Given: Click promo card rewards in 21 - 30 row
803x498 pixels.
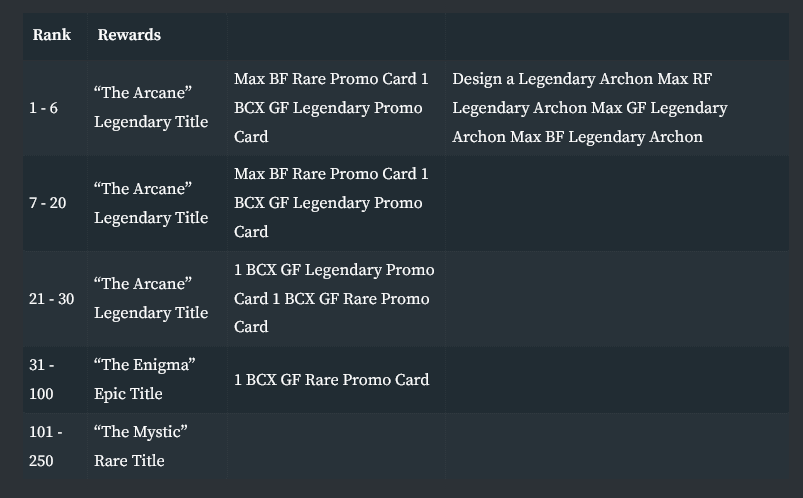Looking at the screenshot, I should tap(336, 299).
